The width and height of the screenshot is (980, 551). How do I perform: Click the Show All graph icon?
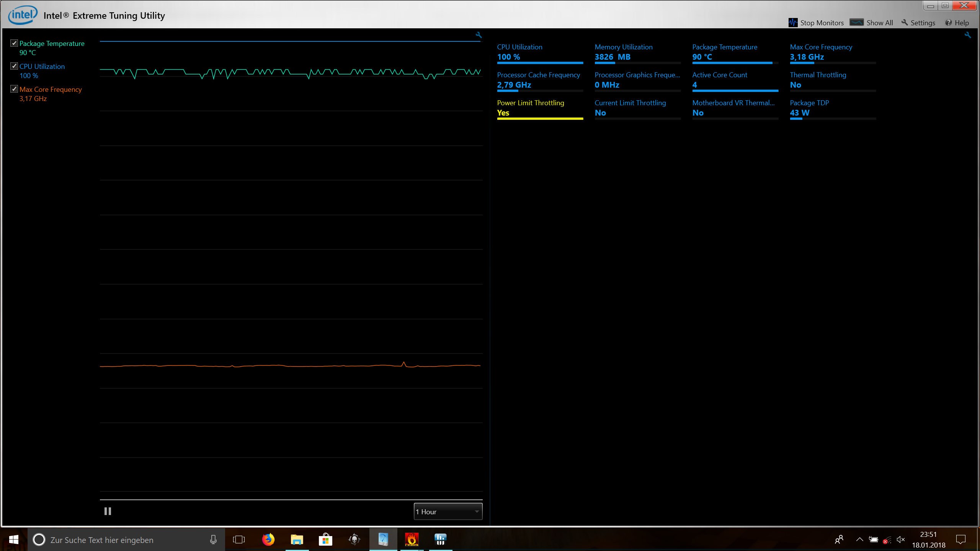click(x=856, y=22)
